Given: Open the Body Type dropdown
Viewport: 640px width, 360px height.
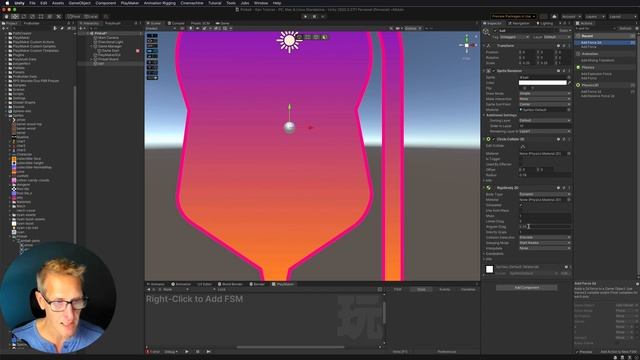Looking at the screenshot, I should (544, 194).
